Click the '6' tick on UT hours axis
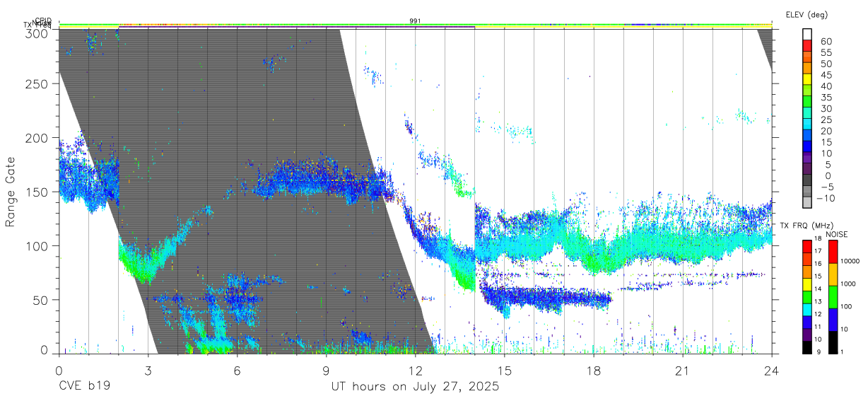 [237, 371]
